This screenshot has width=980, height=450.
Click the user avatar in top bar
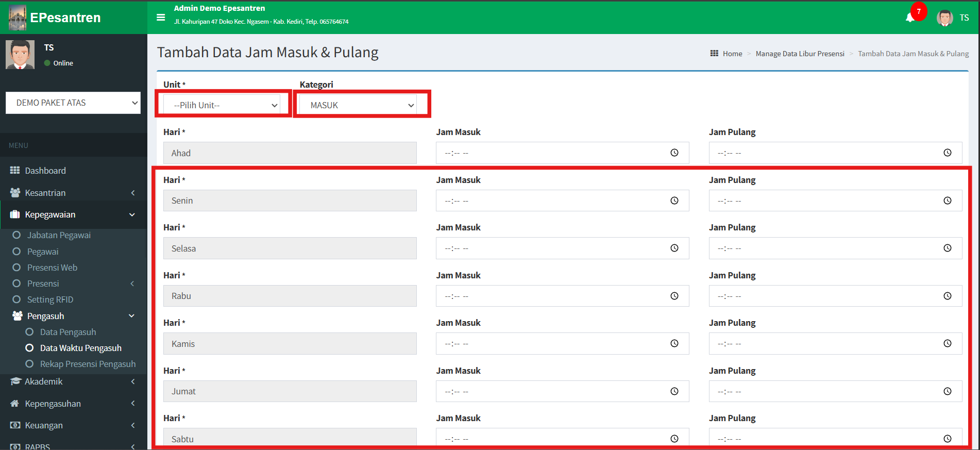click(944, 18)
